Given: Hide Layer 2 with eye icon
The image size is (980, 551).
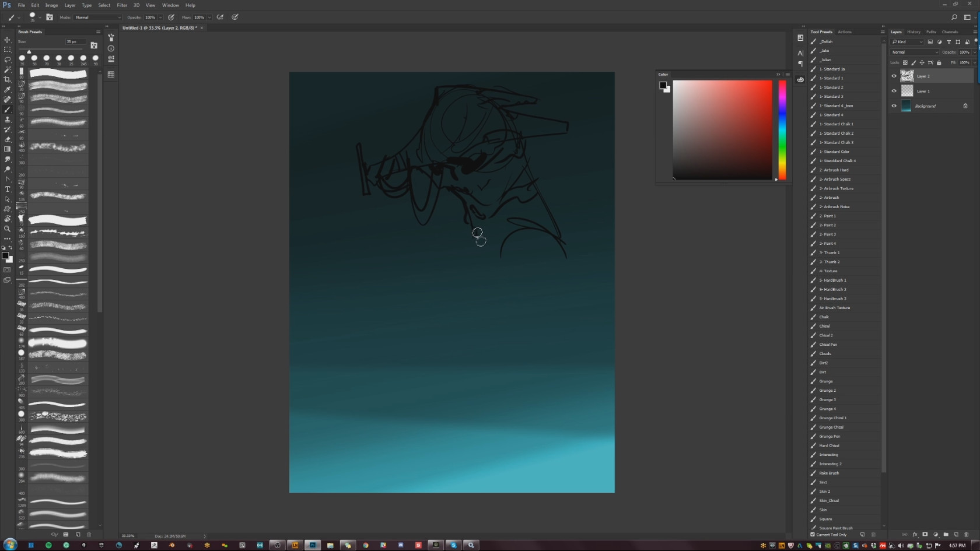Looking at the screenshot, I should tap(894, 76).
